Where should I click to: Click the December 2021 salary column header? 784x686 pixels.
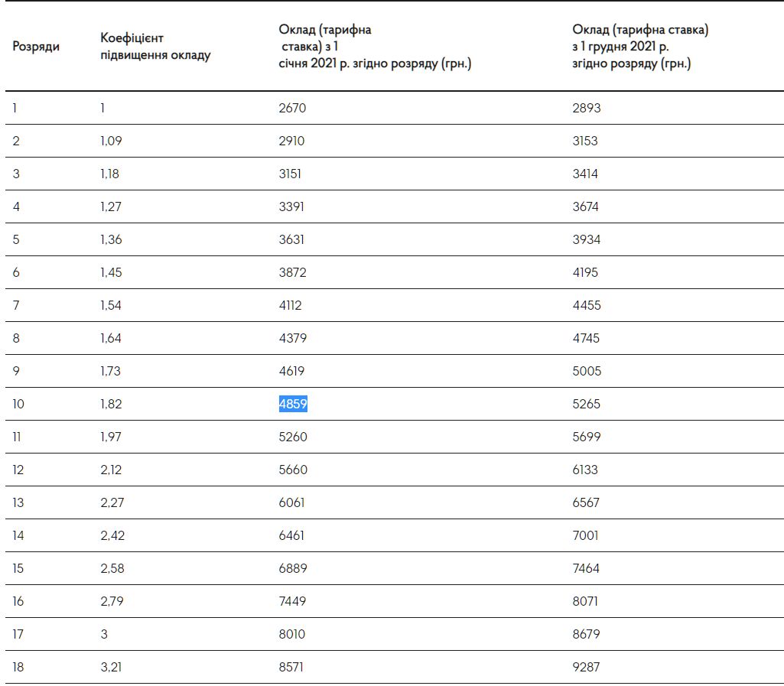point(640,47)
